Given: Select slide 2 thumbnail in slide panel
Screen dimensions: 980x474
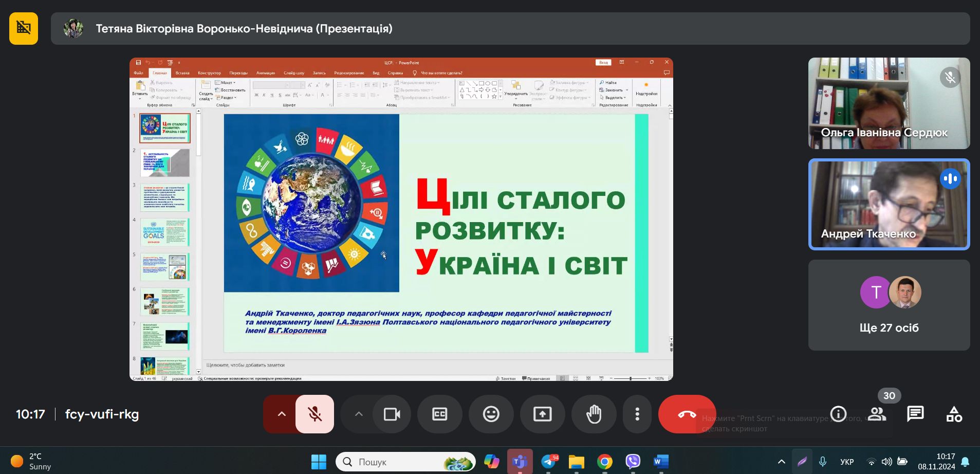Looking at the screenshot, I should [165, 162].
